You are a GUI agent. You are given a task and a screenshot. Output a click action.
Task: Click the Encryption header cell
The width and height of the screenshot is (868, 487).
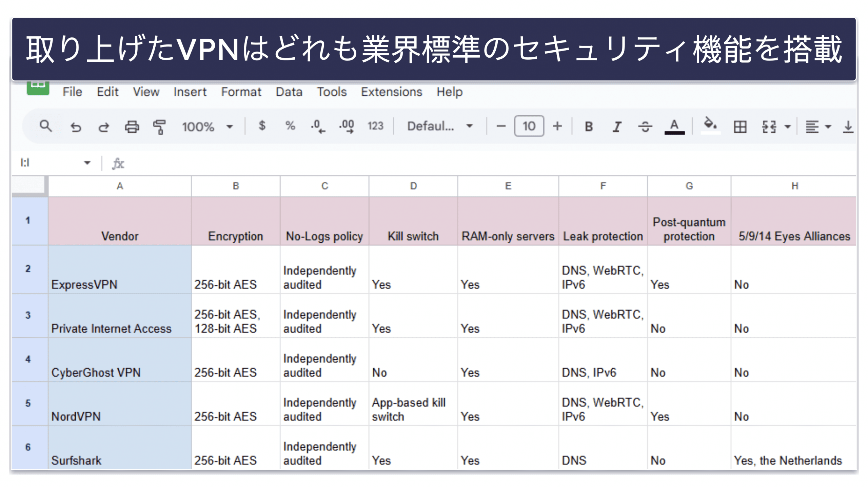click(236, 221)
